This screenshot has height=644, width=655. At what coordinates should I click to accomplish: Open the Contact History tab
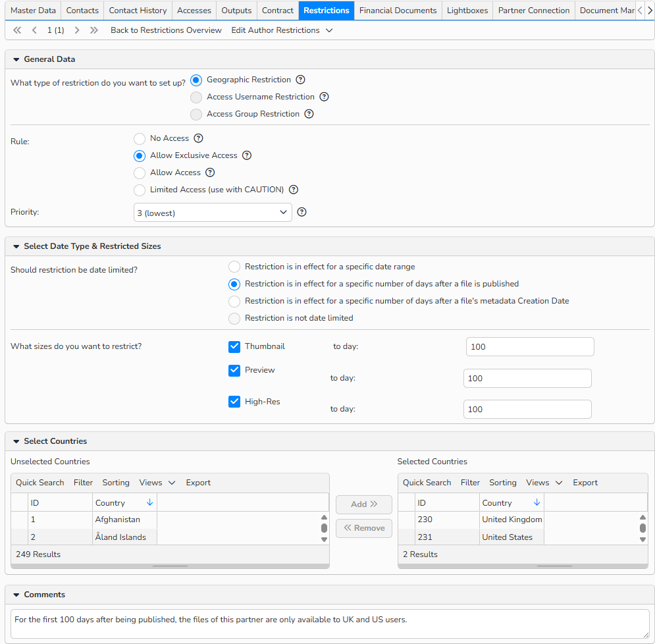tap(138, 11)
